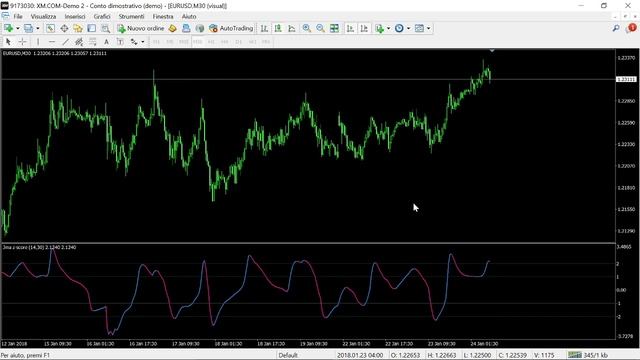The height and width of the screenshot is (360, 640).
Task: Draw a vertical line
Action: coord(38,42)
